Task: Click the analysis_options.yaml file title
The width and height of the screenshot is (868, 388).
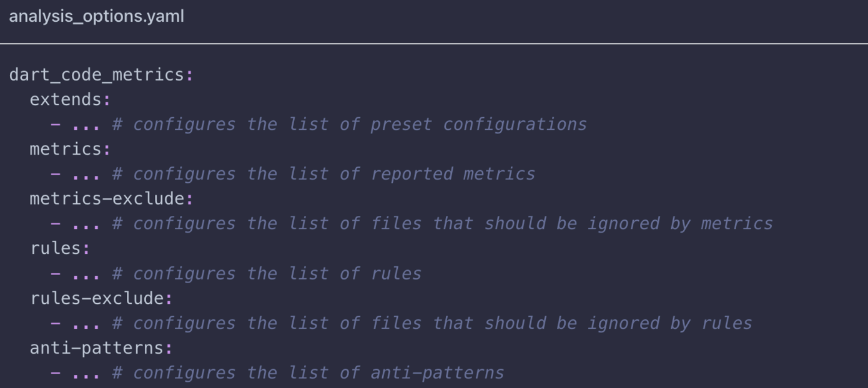Action: (x=96, y=17)
